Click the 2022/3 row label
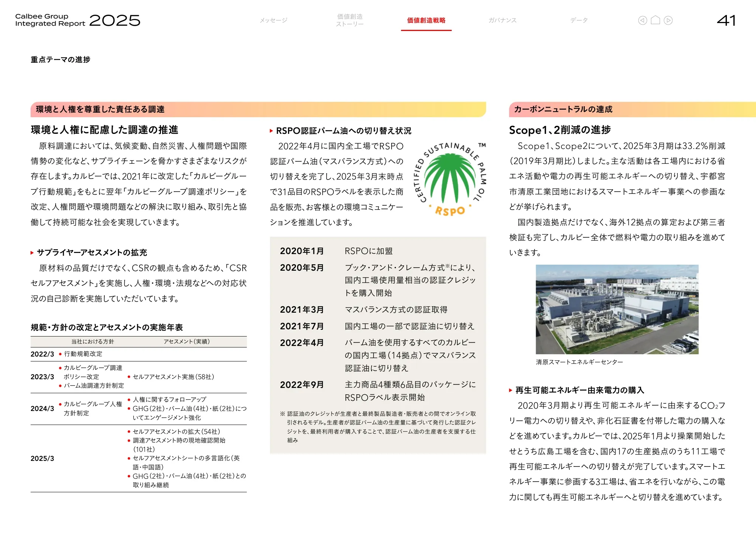Screen dimensions: 756x535 pos(42,354)
